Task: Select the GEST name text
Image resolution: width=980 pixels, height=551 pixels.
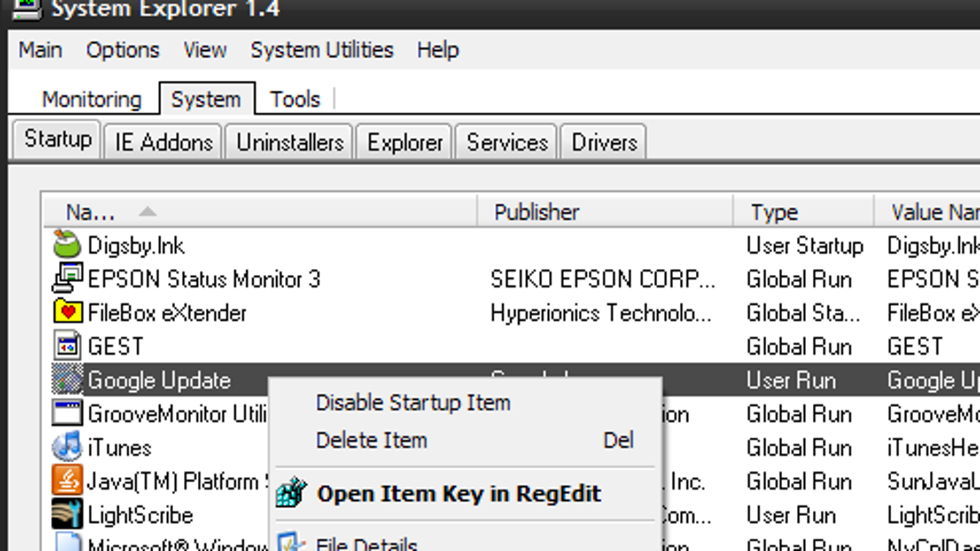Action: 115,347
